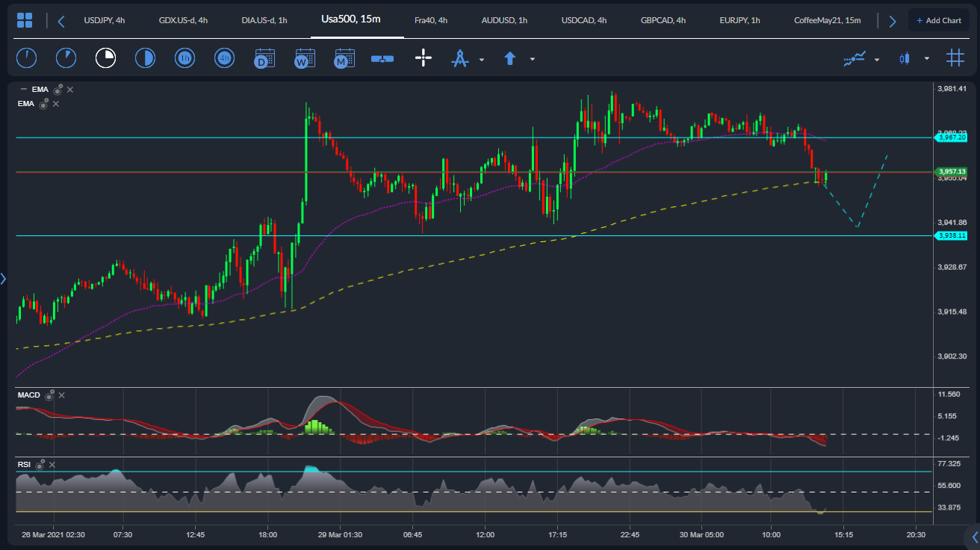
Task: Open the EURJPY, 1h tab
Action: 739,20
